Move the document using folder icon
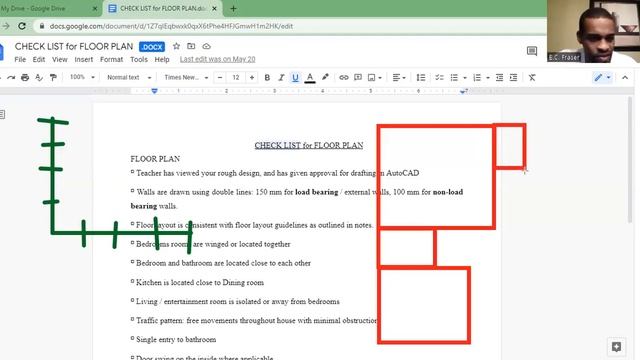640x360 pixels. point(191,46)
